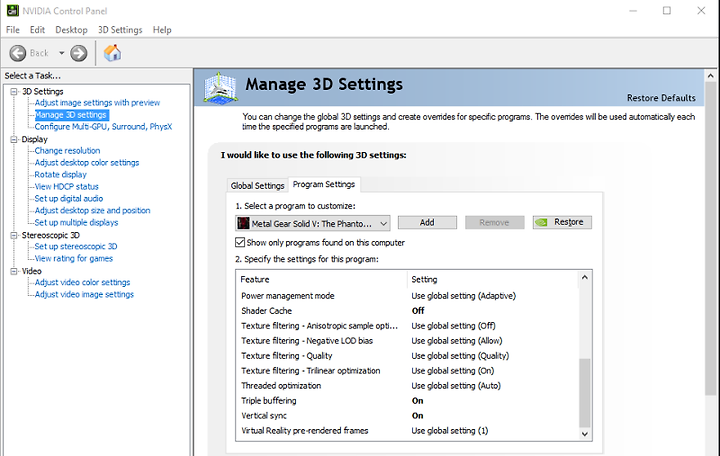Open View rating for games
720x456 pixels.
click(x=73, y=258)
